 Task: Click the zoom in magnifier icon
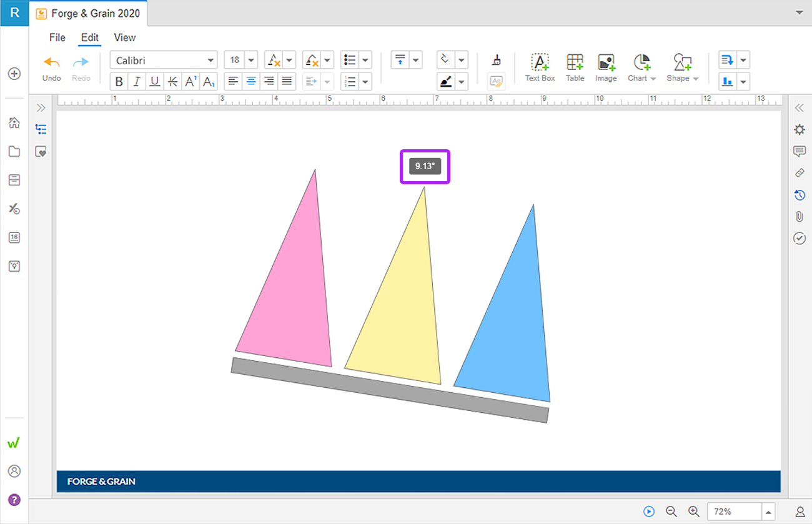pyautogui.click(x=693, y=512)
